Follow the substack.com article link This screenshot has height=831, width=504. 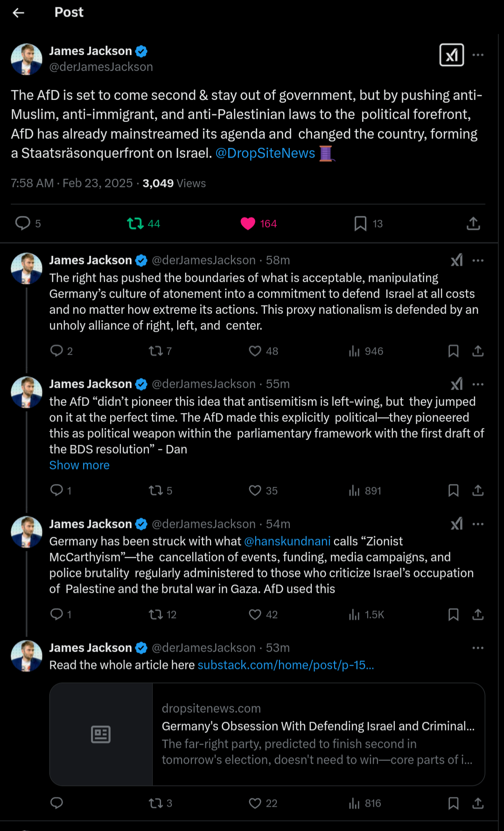286,665
